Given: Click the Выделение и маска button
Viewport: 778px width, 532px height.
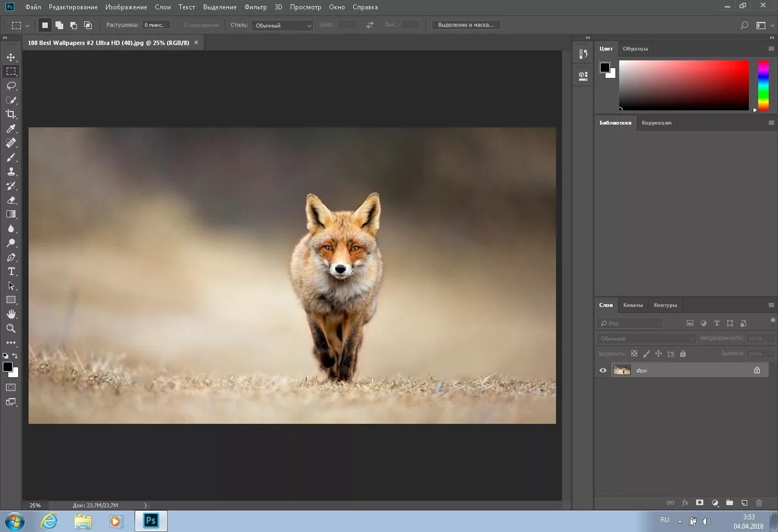Looking at the screenshot, I should pyautogui.click(x=465, y=25).
